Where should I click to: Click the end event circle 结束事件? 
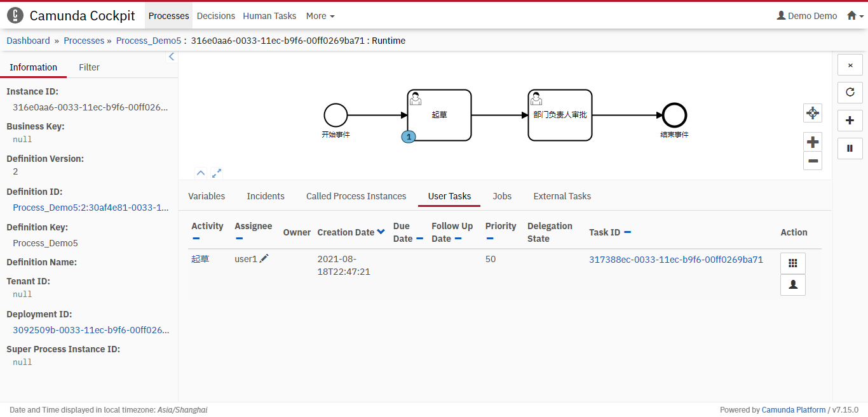[x=674, y=116]
